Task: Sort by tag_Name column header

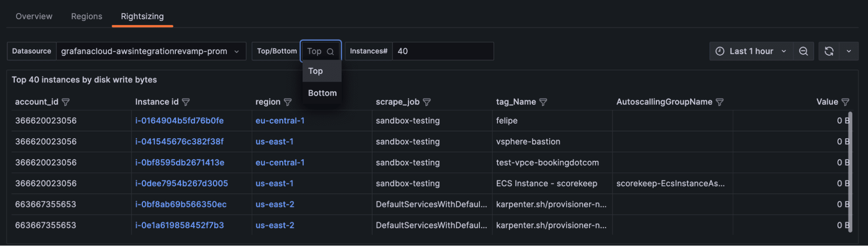Action: [516, 102]
